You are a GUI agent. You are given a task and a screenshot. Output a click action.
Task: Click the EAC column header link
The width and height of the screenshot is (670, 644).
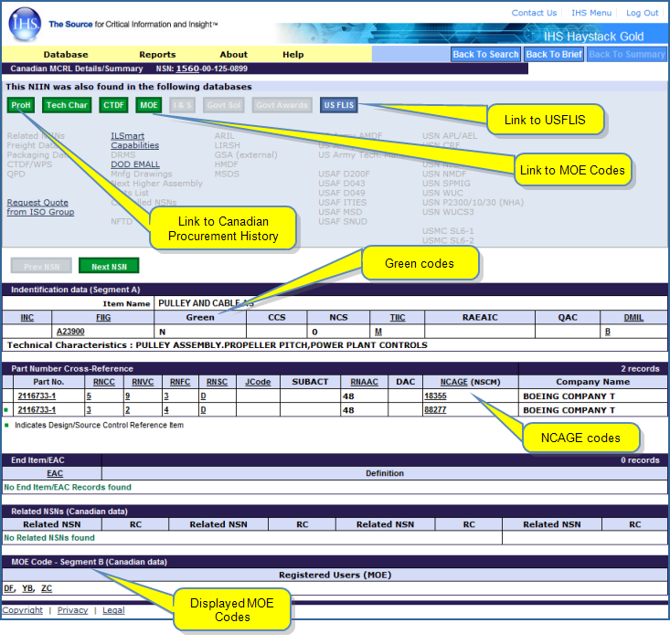(55, 473)
